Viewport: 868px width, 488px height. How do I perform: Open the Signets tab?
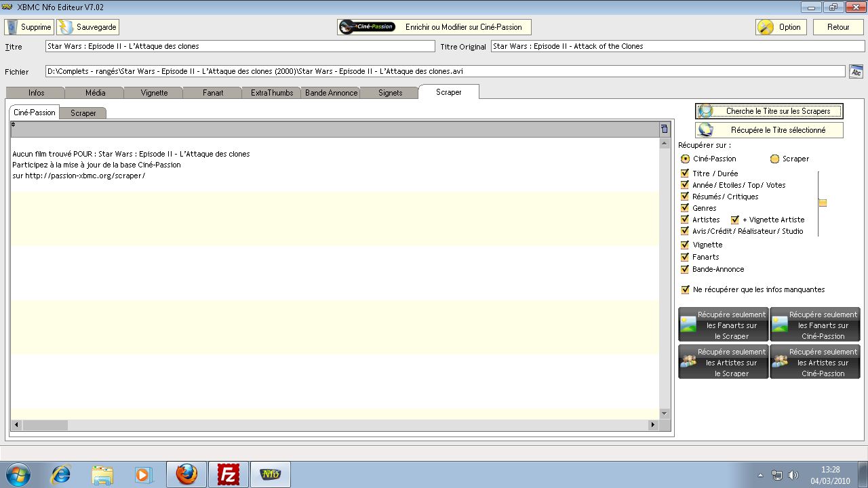[390, 93]
